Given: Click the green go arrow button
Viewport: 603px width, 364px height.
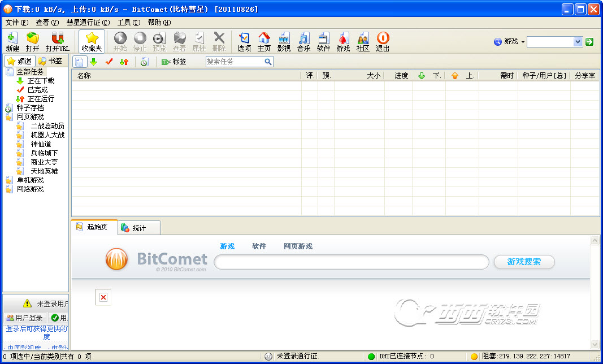Looking at the screenshot, I should point(589,42).
